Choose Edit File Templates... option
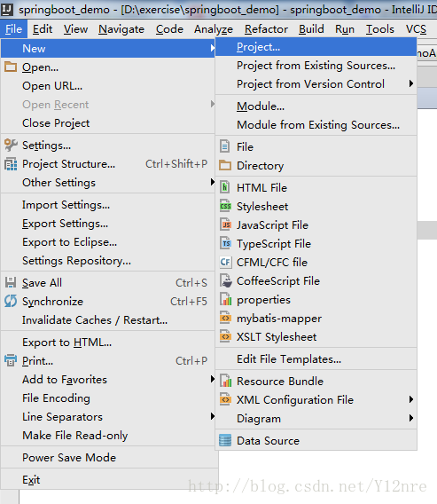This screenshot has width=437, height=504. click(x=289, y=359)
